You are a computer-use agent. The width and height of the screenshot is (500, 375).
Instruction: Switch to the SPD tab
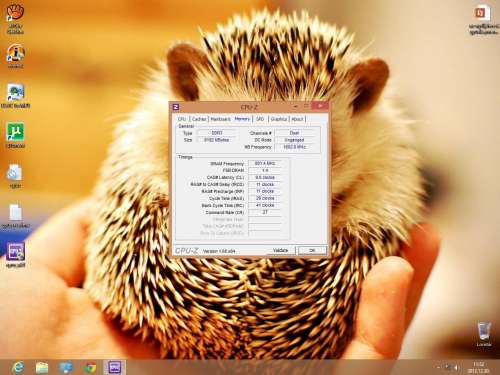point(260,119)
